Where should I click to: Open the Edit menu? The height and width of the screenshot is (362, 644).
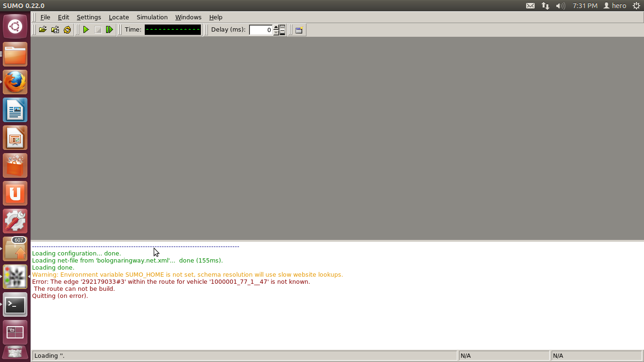click(64, 17)
